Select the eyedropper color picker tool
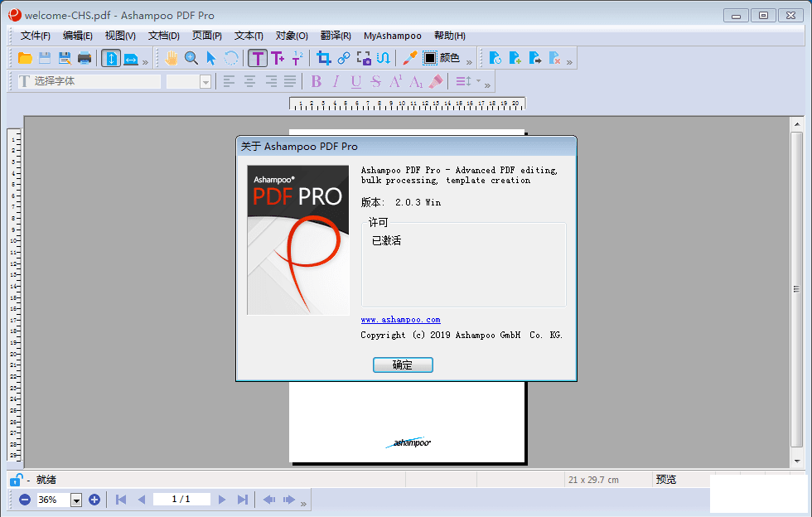The height and width of the screenshot is (517, 812). click(x=409, y=58)
